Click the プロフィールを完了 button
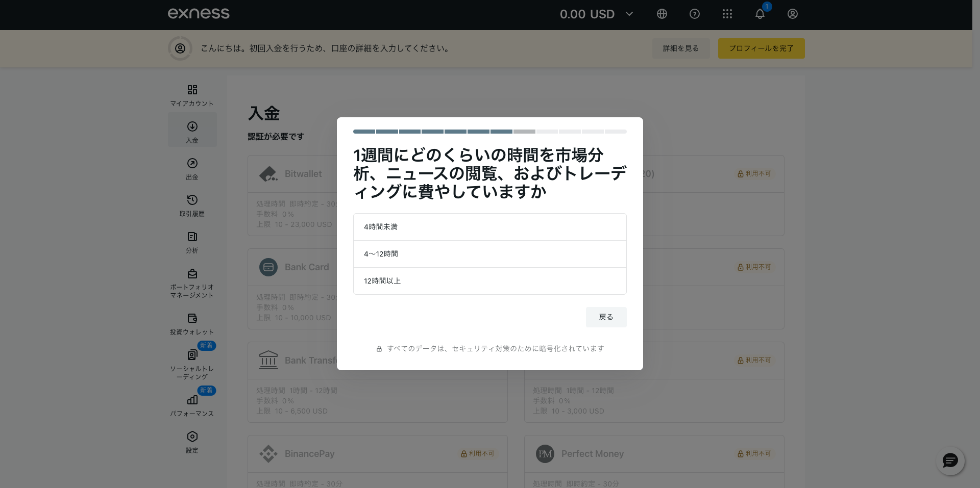This screenshot has width=980, height=488. (x=761, y=48)
